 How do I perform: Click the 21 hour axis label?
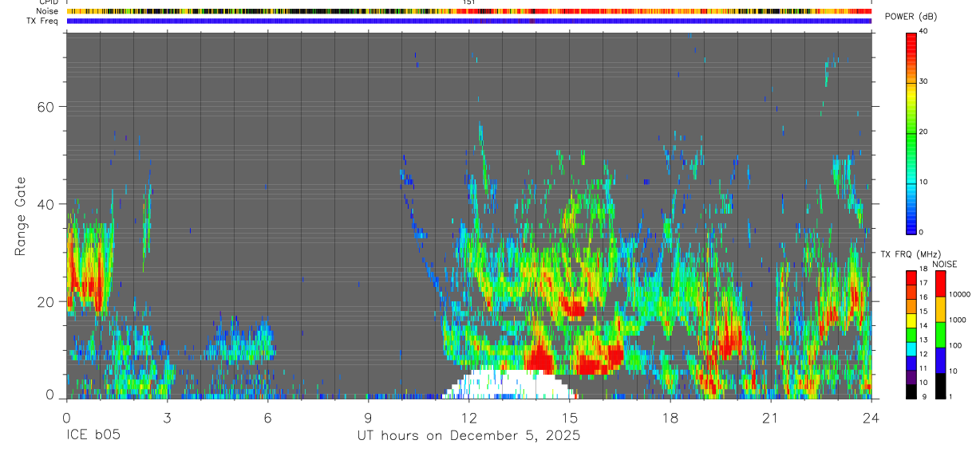tap(771, 418)
